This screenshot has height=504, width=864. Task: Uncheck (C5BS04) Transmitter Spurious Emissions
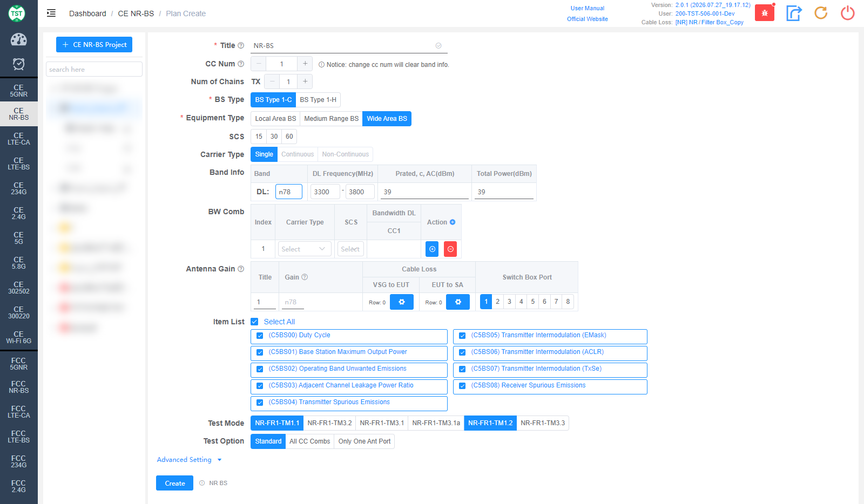coord(260,403)
